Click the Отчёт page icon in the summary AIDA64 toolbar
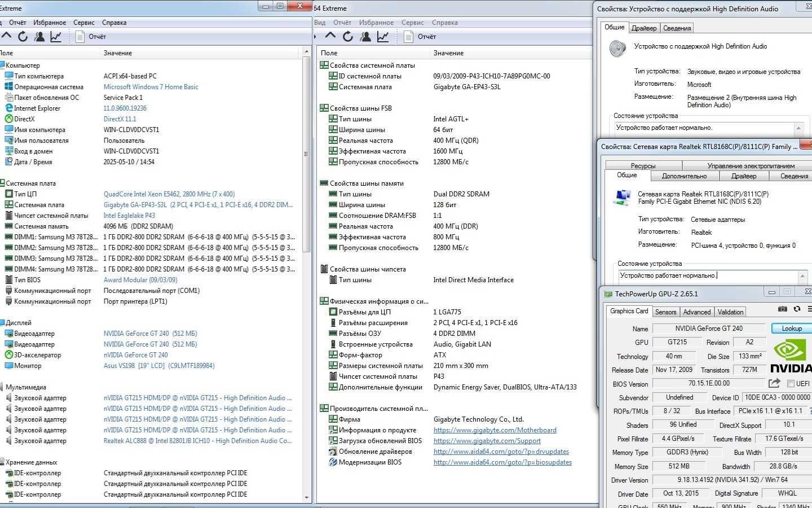812x508 pixels. 80,37
